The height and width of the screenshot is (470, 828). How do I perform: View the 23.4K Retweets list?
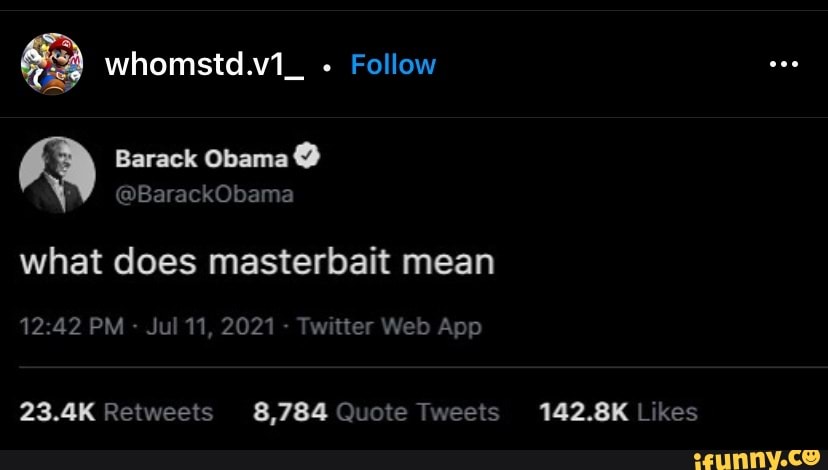tap(117, 412)
